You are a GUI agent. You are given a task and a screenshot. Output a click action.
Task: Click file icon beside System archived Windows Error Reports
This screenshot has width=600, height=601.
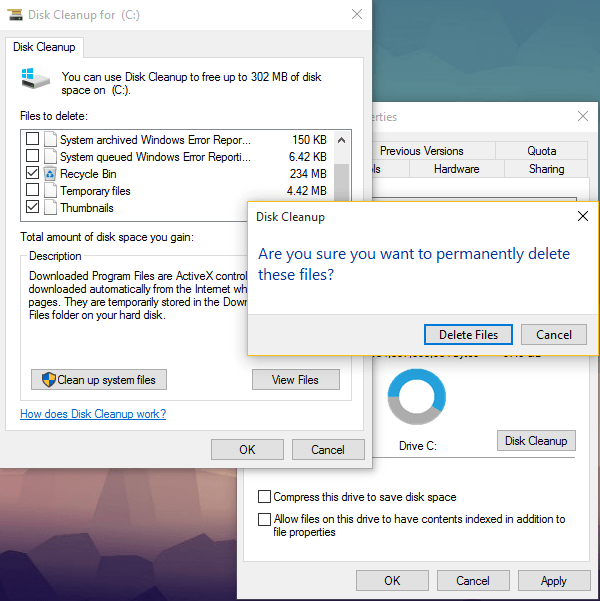tap(50, 140)
